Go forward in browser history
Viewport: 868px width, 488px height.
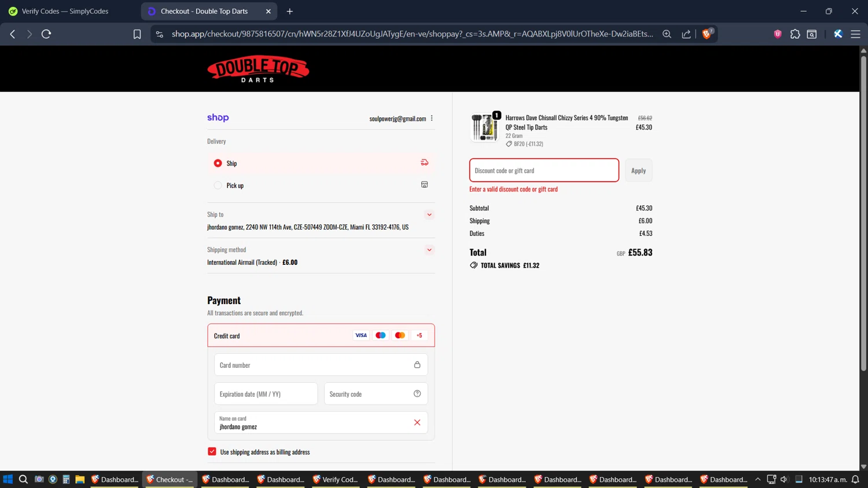[x=29, y=34]
